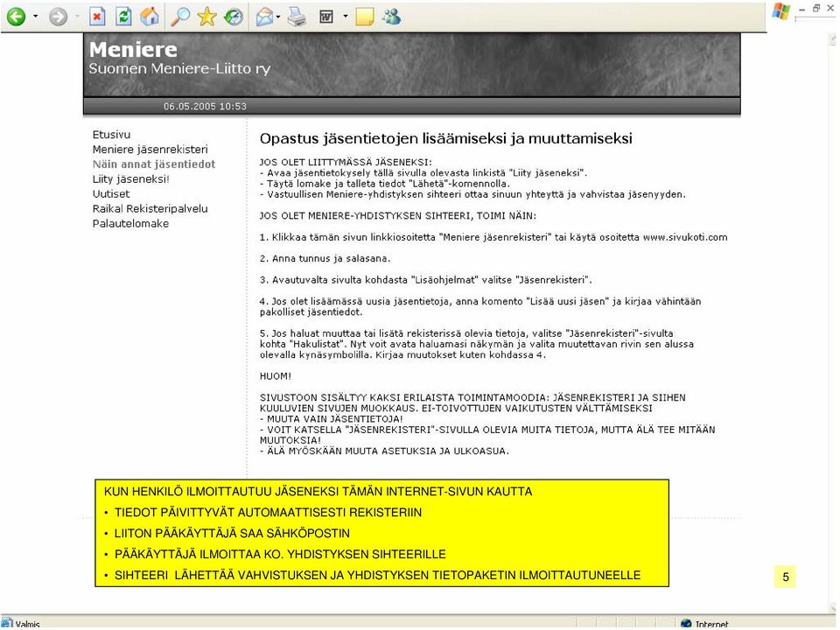Click the step 3 text mentioning Lisäohjelmat
Screen dimensions: 840x630
(x=426, y=280)
